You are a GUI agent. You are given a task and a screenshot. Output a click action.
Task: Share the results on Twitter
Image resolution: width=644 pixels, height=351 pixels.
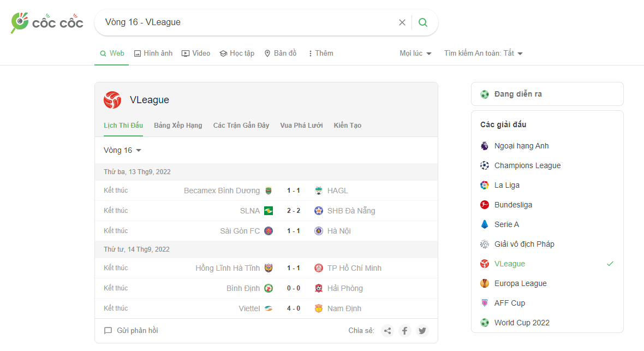(422, 330)
